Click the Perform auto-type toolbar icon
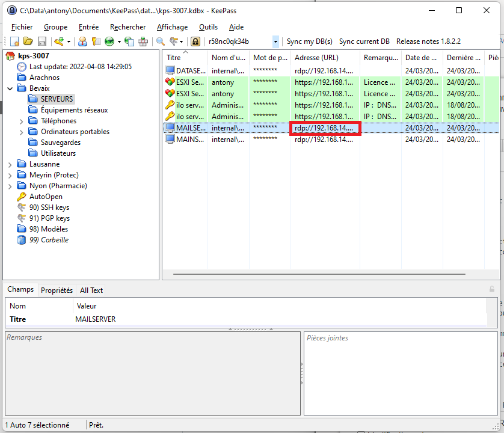504x433 pixels. (x=143, y=41)
